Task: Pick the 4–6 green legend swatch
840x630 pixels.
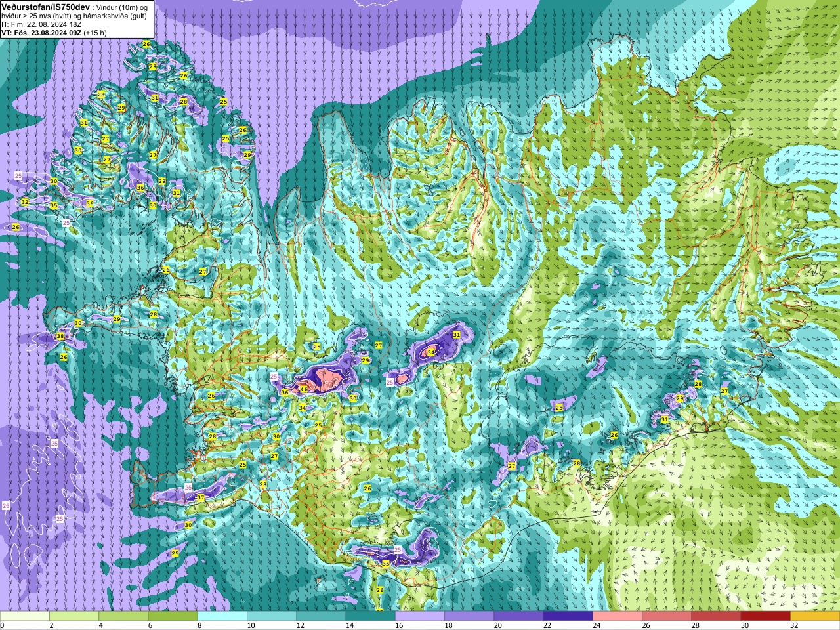Action: pos(123,616)
